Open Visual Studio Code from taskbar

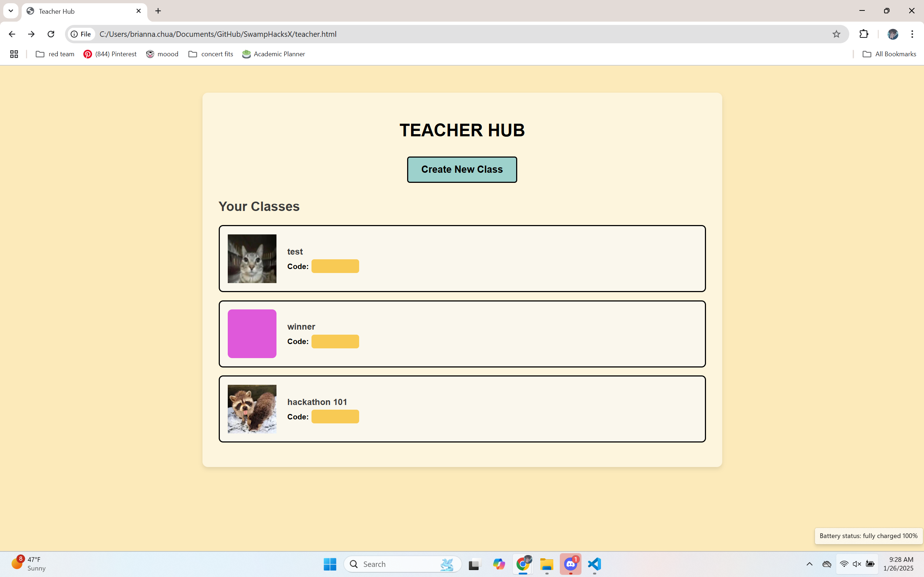click(594, 564)
